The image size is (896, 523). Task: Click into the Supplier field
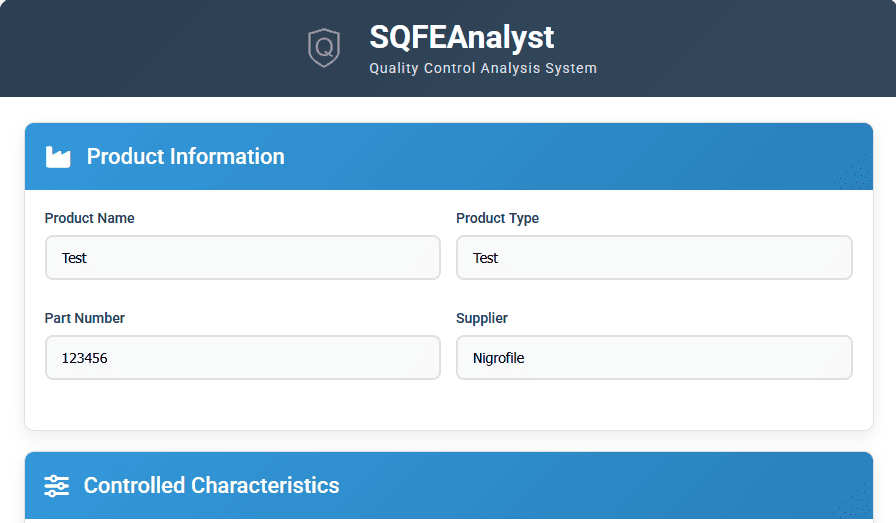(654, 358)
